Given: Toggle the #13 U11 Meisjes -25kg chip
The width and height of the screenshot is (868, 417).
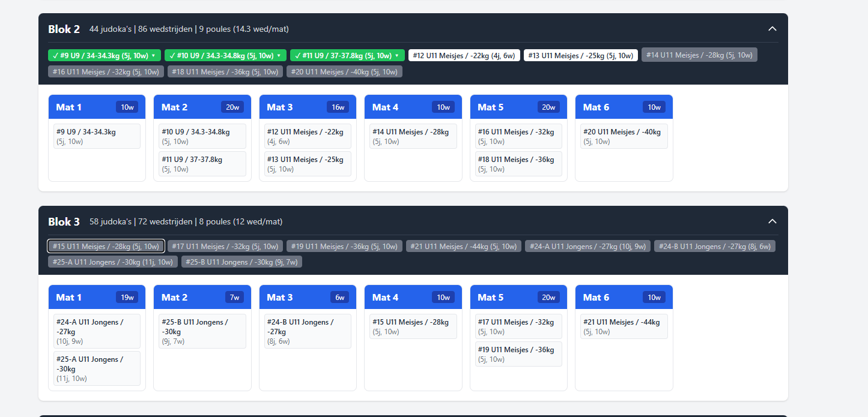Looking at the screenshot, I should (580, 56).
